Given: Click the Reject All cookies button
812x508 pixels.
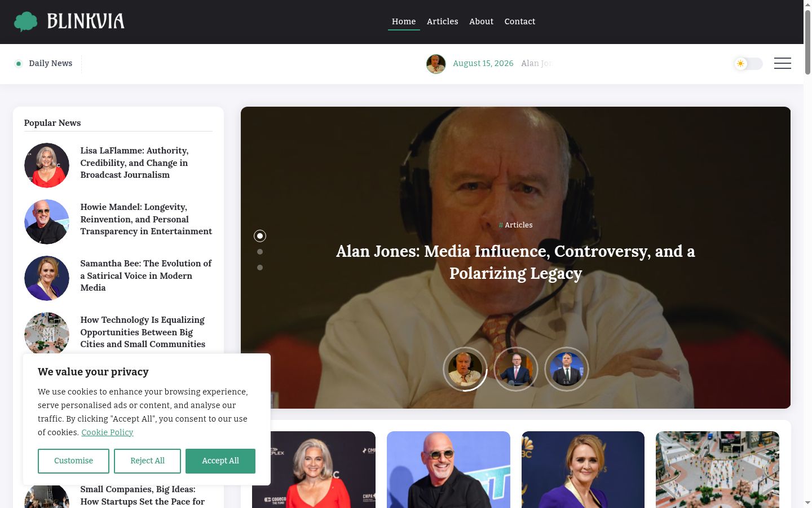Looking at the screenshot, I should point(147,461).
